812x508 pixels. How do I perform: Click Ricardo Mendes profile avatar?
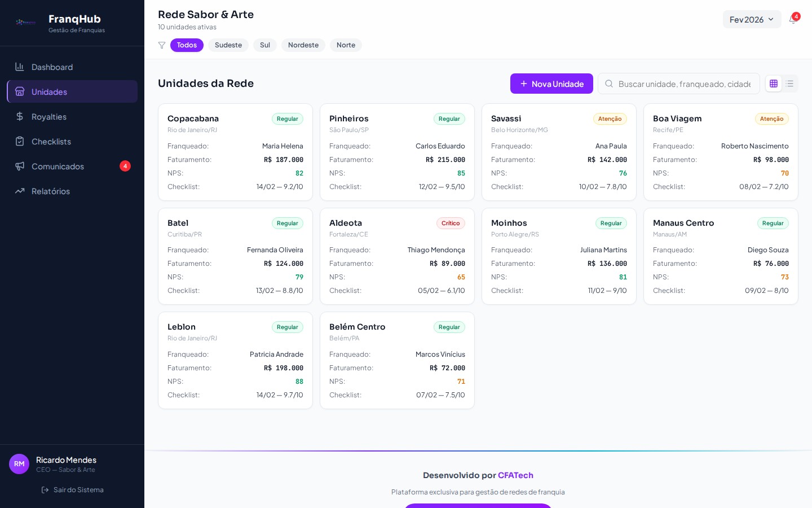(x=19, y=464)
